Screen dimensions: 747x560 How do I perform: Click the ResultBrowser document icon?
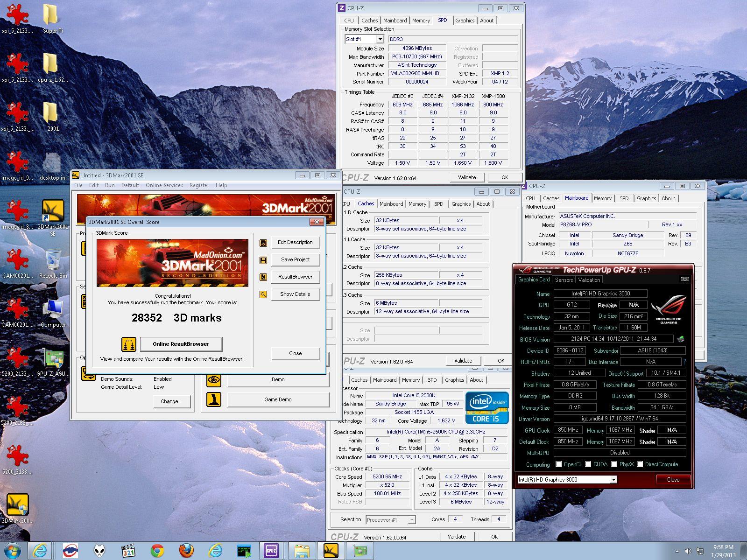point(263,277)
